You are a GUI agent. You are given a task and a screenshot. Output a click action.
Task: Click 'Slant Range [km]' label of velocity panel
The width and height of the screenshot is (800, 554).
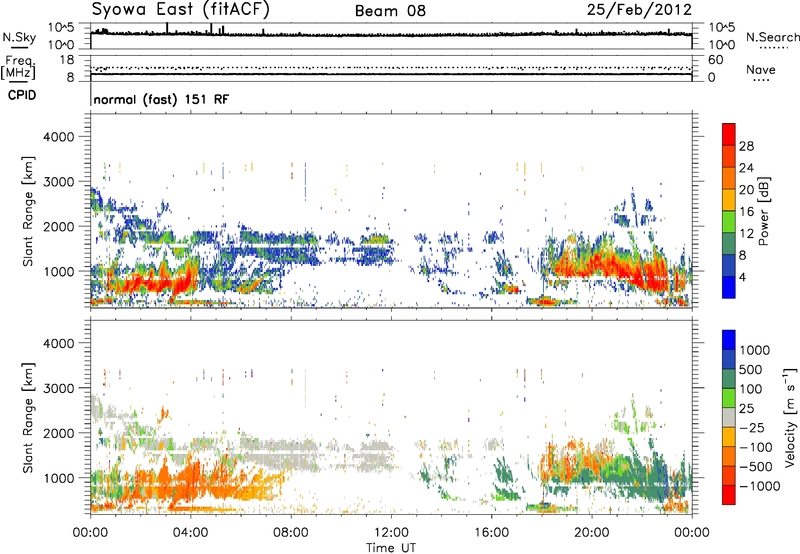point(28,418)
